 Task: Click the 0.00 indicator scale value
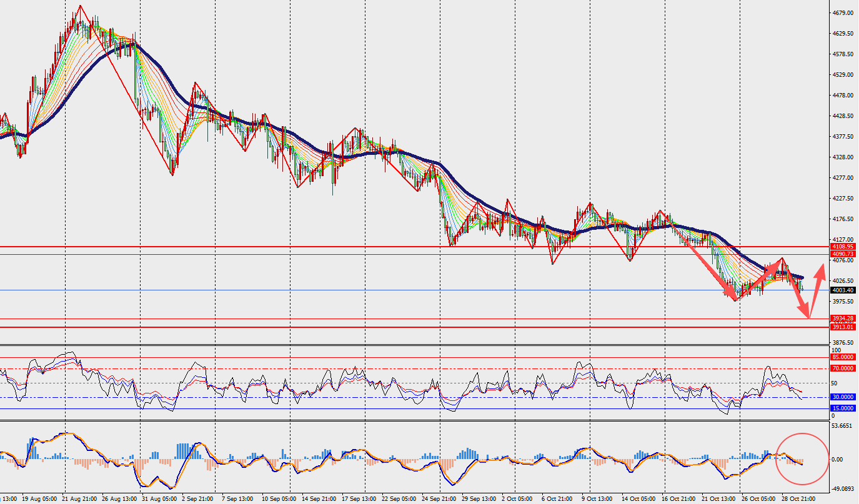837,459
